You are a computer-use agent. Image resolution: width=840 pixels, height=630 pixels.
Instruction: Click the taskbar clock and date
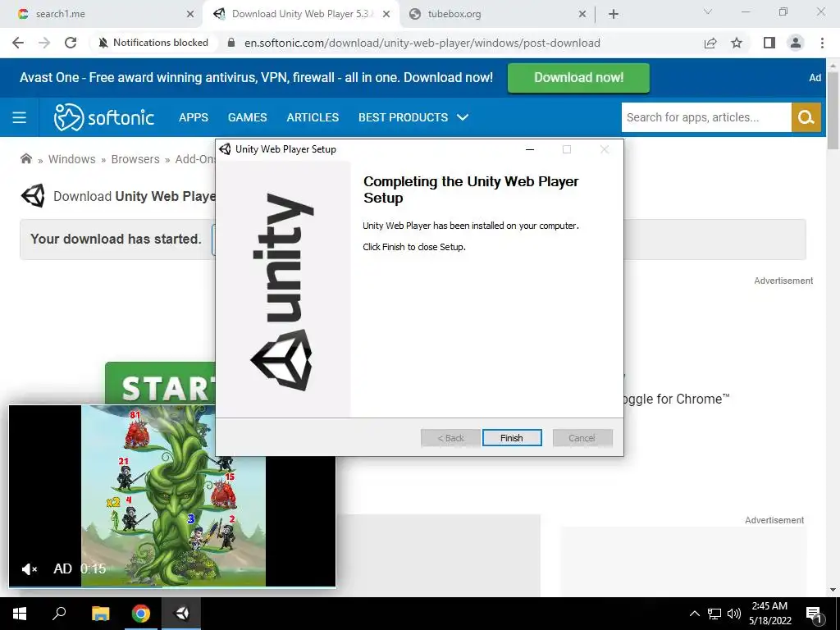pos(769,614)
